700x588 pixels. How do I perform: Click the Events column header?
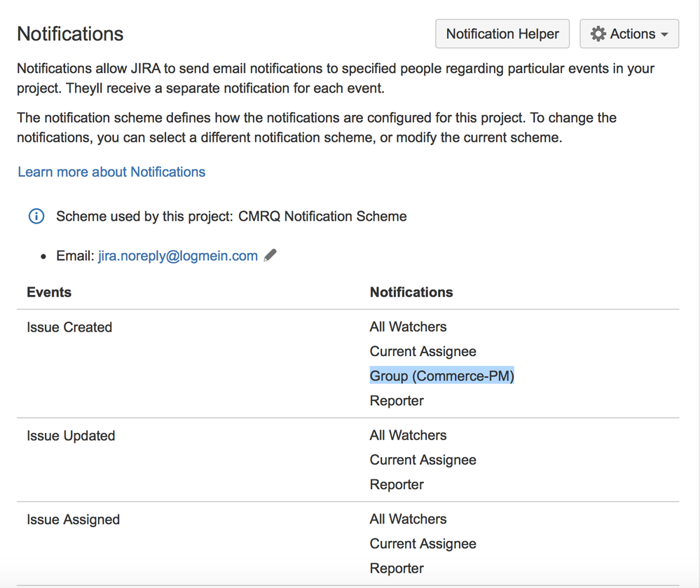coord(49,292)
